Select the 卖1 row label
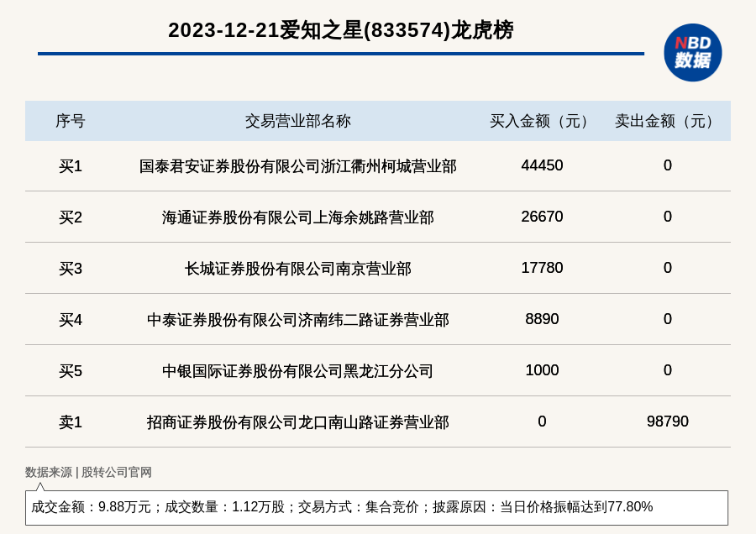 coord(71,422)
